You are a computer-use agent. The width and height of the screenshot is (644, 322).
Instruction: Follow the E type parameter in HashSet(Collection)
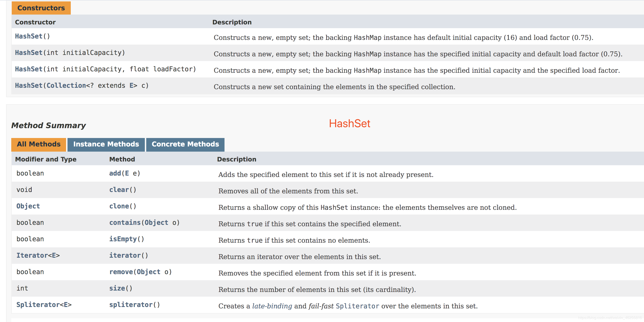[131, 86]
